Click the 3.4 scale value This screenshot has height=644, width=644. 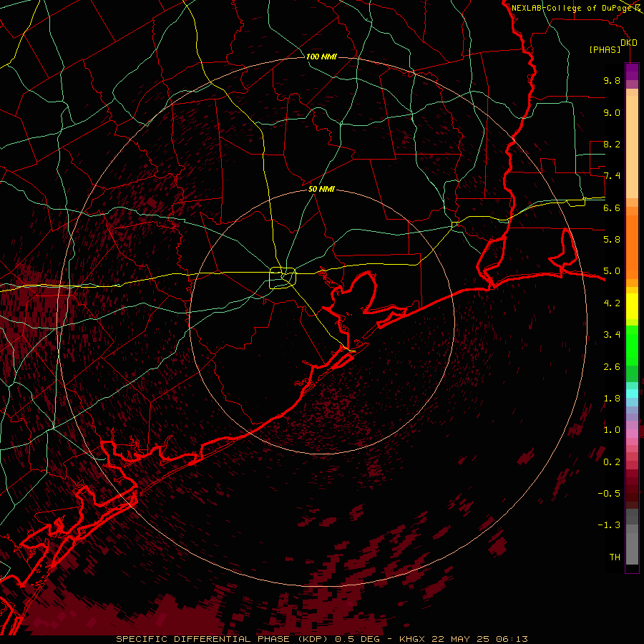click(612, 335)
